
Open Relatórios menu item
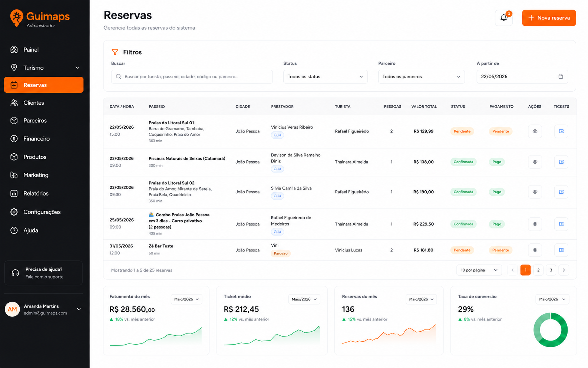point(44,193)
